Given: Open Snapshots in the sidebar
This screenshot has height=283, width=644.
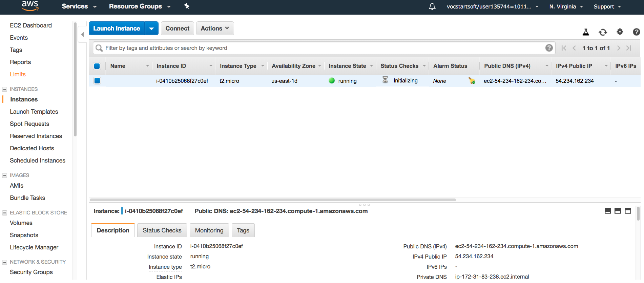Looking at the screenshot, I should pos(24,235).
